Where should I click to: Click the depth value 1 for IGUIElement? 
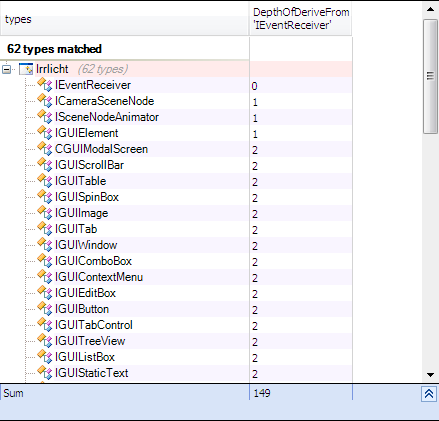[255, 134]
